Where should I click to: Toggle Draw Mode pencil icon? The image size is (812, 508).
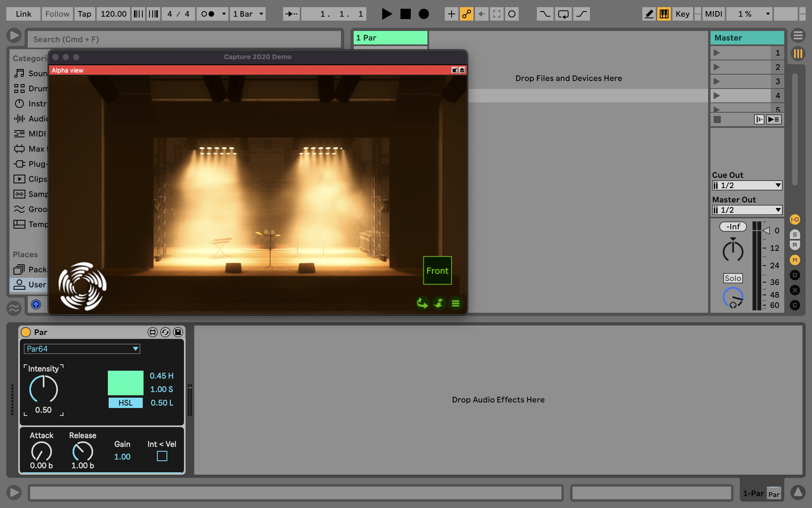point(649,14)
